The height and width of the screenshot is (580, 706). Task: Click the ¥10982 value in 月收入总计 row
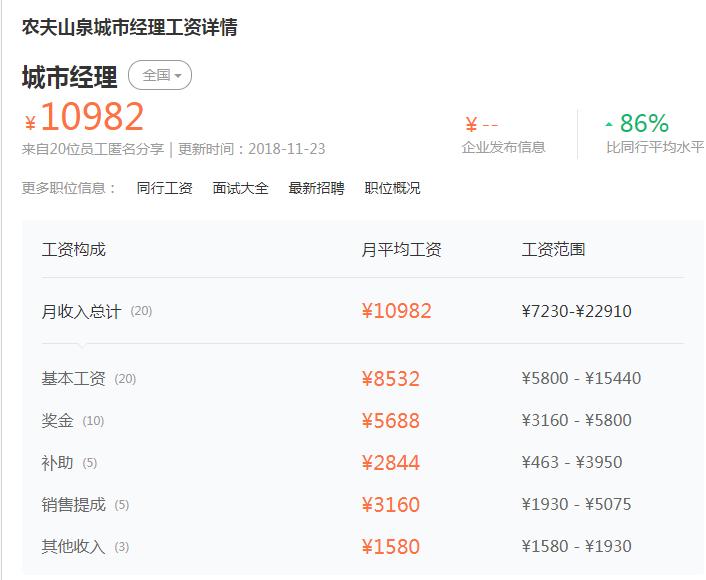pos(396,311)
